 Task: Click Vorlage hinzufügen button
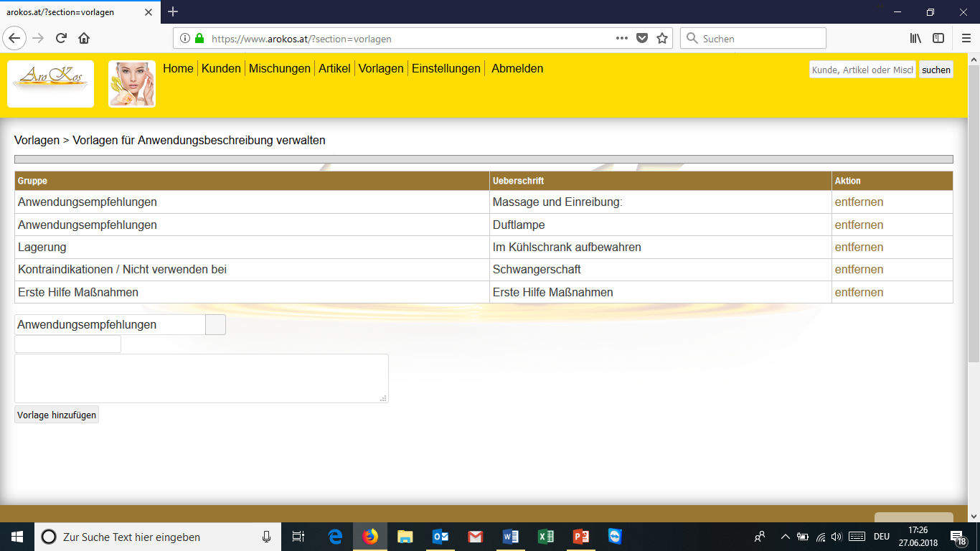(57, 415)
